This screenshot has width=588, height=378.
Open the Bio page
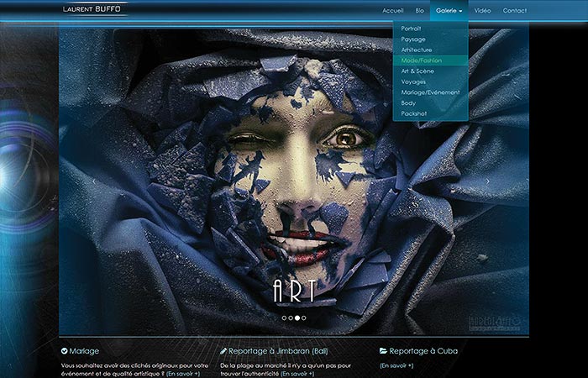pos(420,10)
